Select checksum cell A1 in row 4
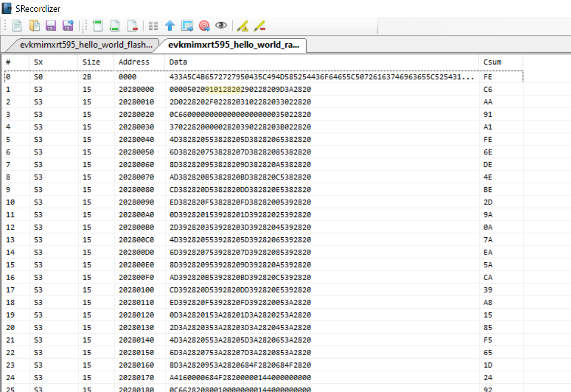The image size is (571, 392). [501, 127]
